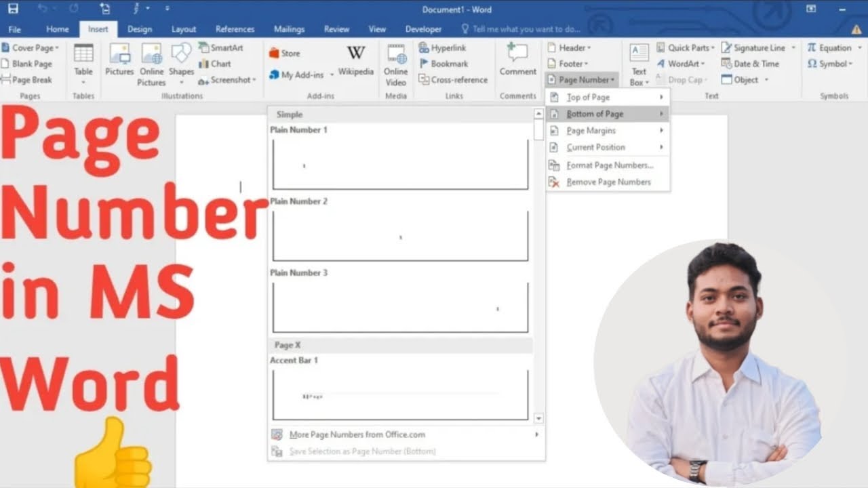Insert a Chart
The image size is (868, 488).
coord(215,64)
